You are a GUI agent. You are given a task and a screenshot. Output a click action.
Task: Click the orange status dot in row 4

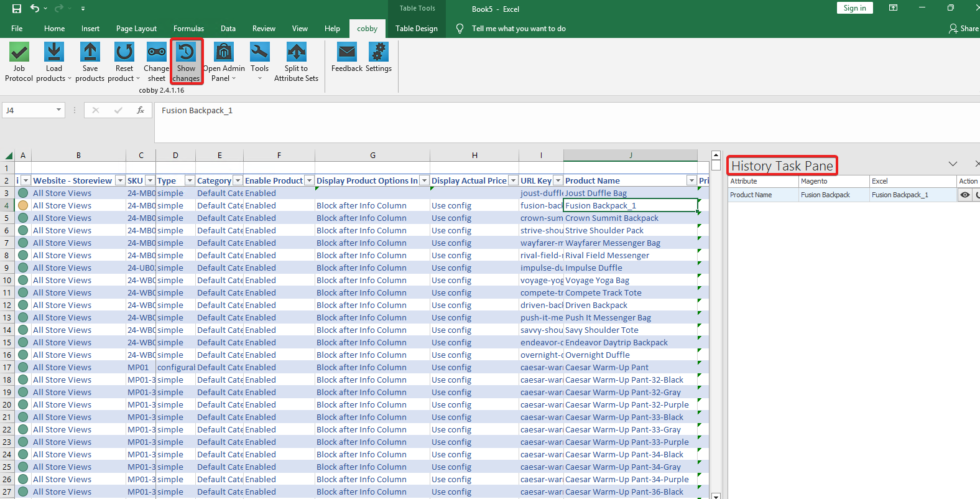[23, 205]
